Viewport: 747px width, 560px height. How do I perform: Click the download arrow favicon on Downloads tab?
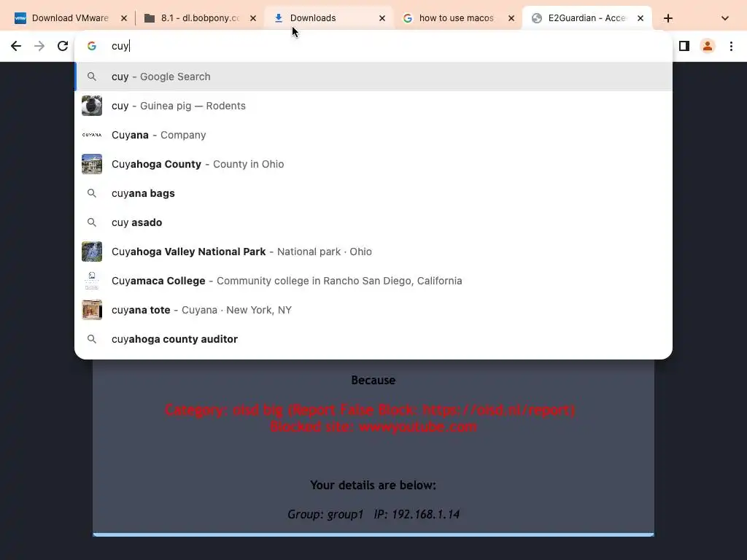tap(279, 18)
